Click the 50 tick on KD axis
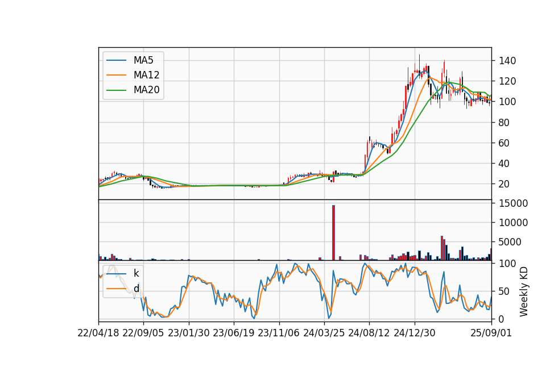Image resolution: width=546 pixels, height=392 pixels. 504,291
